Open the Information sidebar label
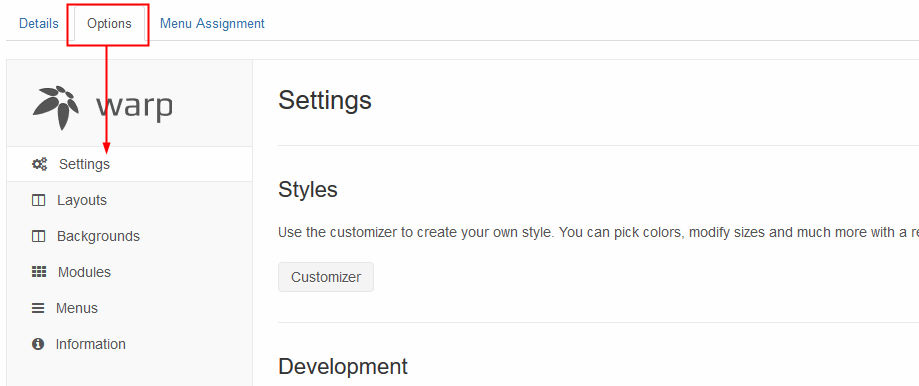The image size is (919, 386). tap(90, 344)
